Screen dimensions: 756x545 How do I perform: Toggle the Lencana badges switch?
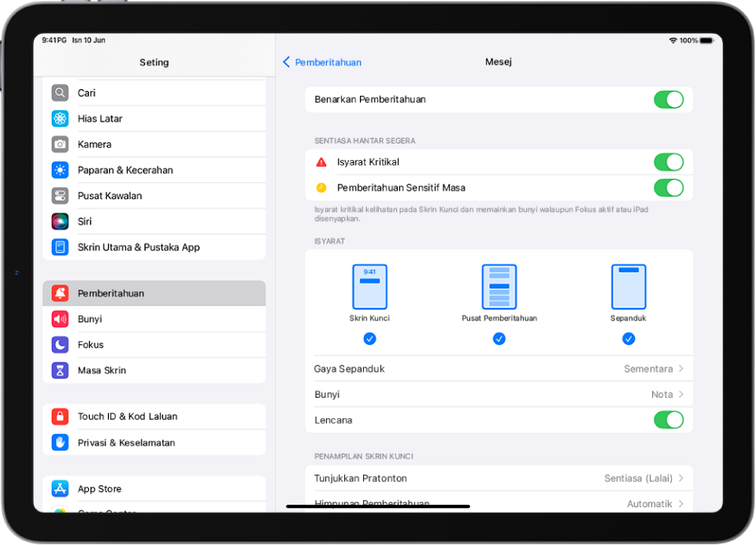[x=669, y=420]
